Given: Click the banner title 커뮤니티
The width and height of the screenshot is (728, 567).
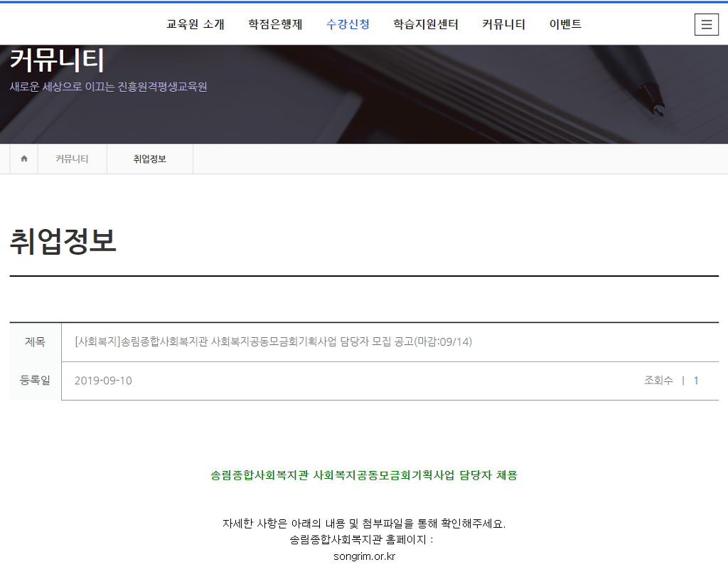Looking at the screenshot, I should pyautogui.click(x=57, y=60).
